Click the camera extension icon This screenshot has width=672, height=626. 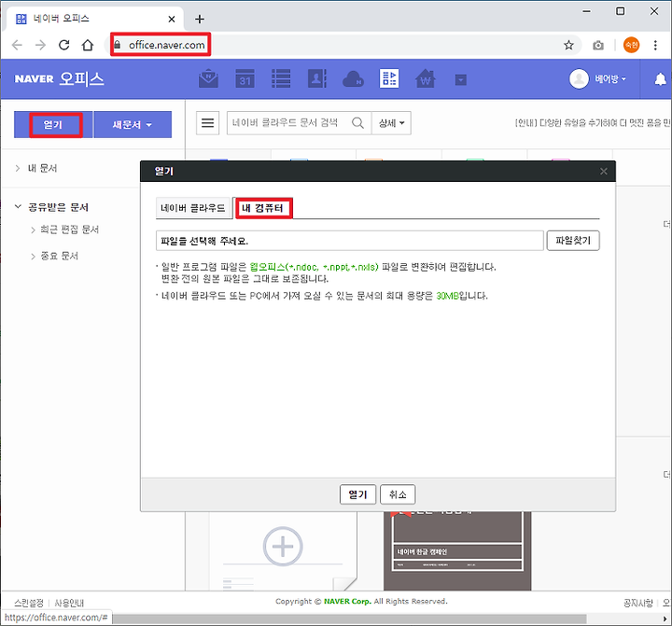pos(598,45)
